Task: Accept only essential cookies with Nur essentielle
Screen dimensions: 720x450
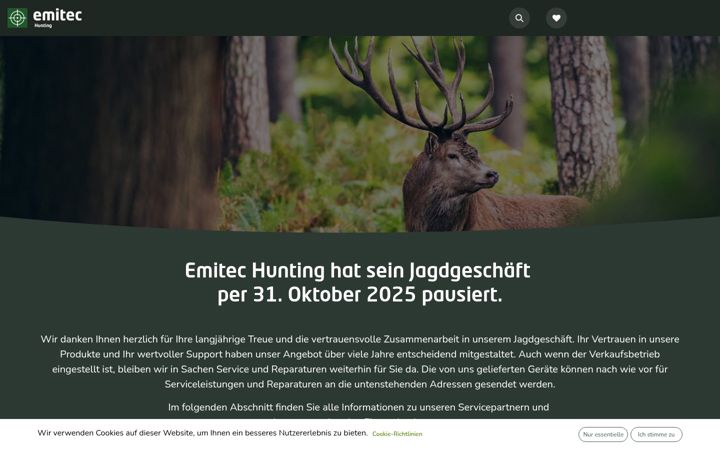Action: point(603,434)
